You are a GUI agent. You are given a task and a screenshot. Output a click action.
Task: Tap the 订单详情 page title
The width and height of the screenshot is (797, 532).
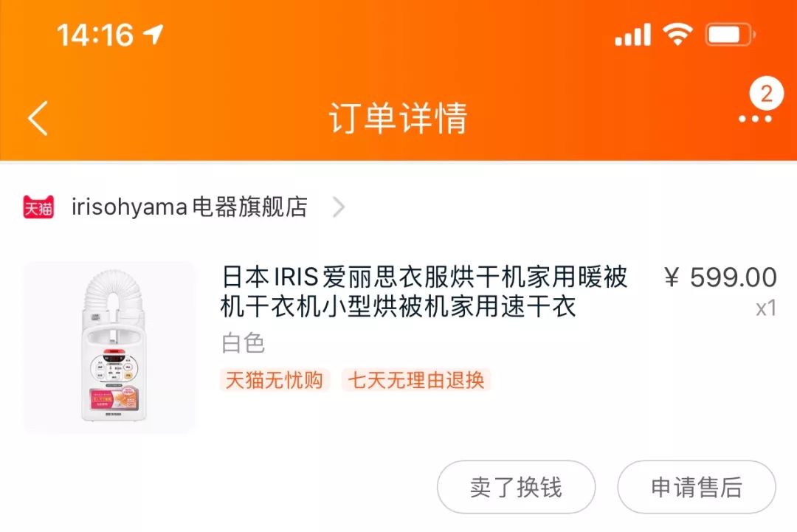tap(398, 118)
